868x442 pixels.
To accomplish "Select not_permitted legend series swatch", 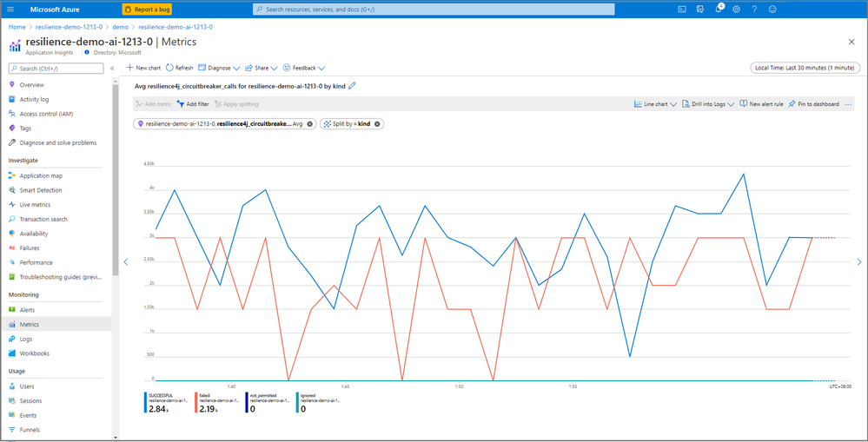I will click(247, 403).
